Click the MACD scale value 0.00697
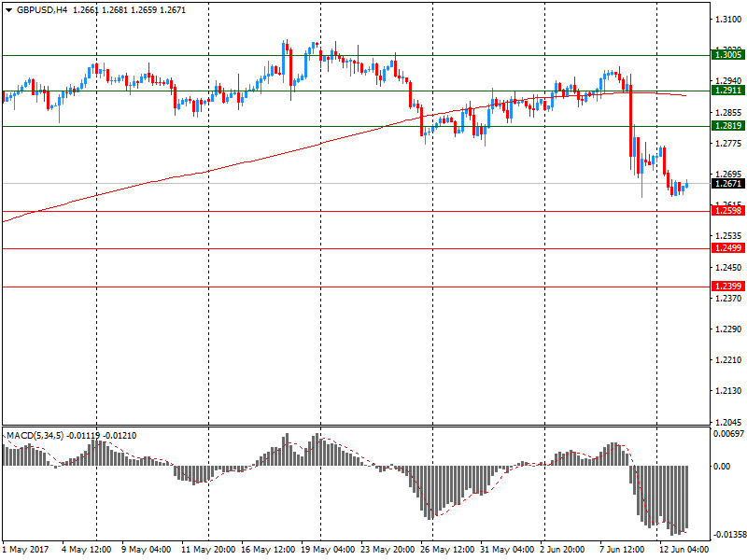Screen dimensions: 747x560 click(729, 434)
